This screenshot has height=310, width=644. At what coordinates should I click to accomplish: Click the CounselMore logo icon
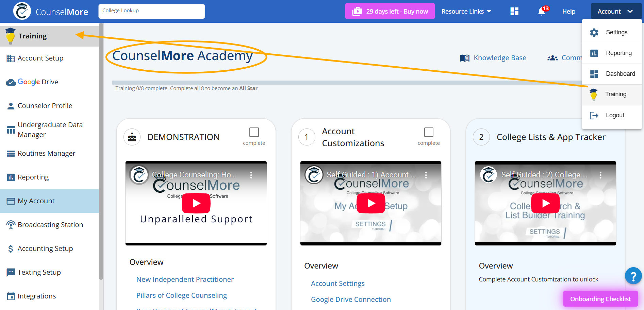point(22,11)
